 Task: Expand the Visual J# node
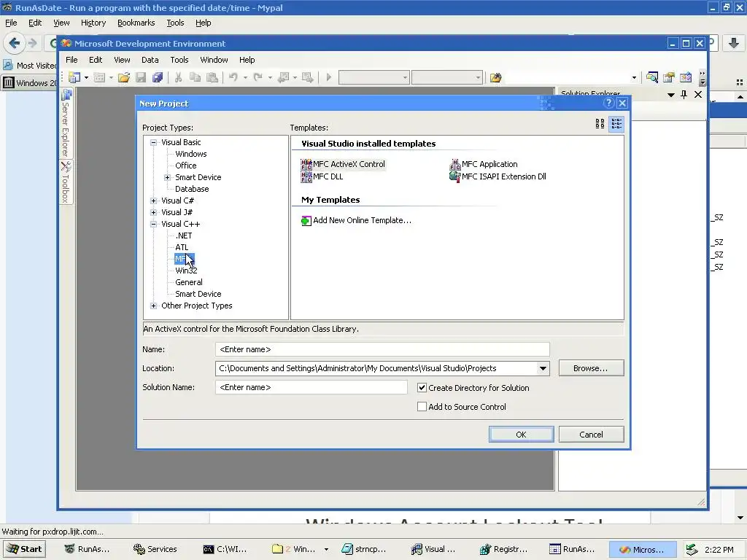153,212
